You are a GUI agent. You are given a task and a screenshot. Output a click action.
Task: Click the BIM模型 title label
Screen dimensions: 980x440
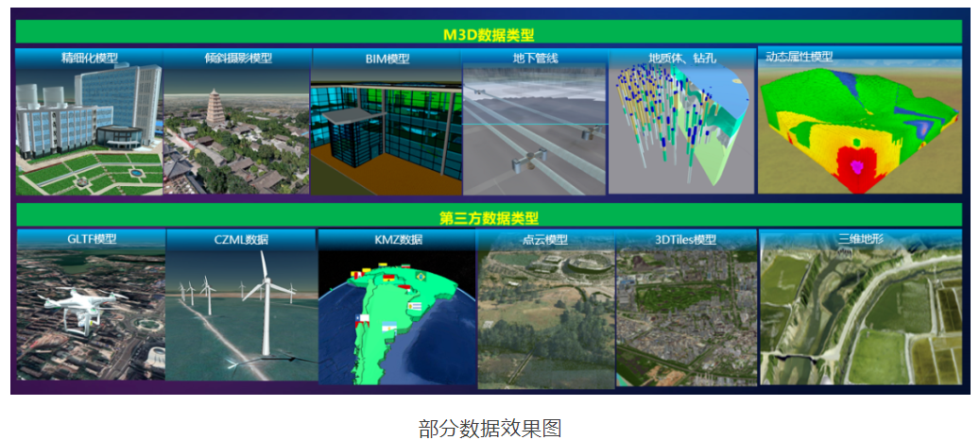[387, 59]
